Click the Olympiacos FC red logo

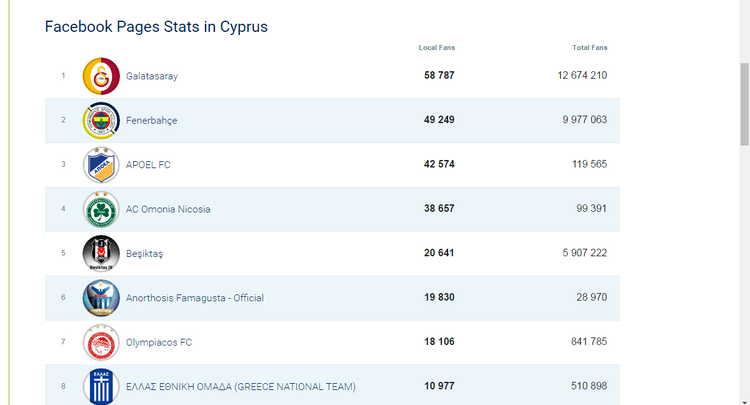[x=101, y=342]
